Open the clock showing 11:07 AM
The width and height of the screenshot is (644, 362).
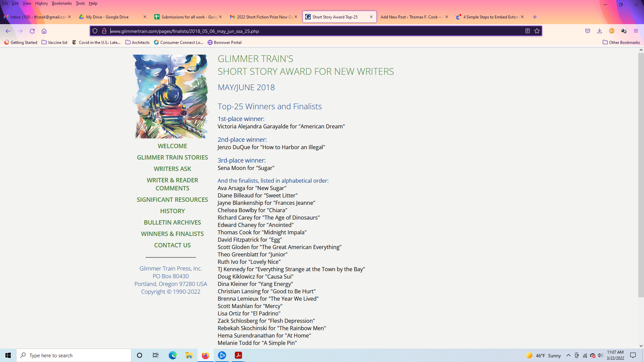tap(615, 355)
